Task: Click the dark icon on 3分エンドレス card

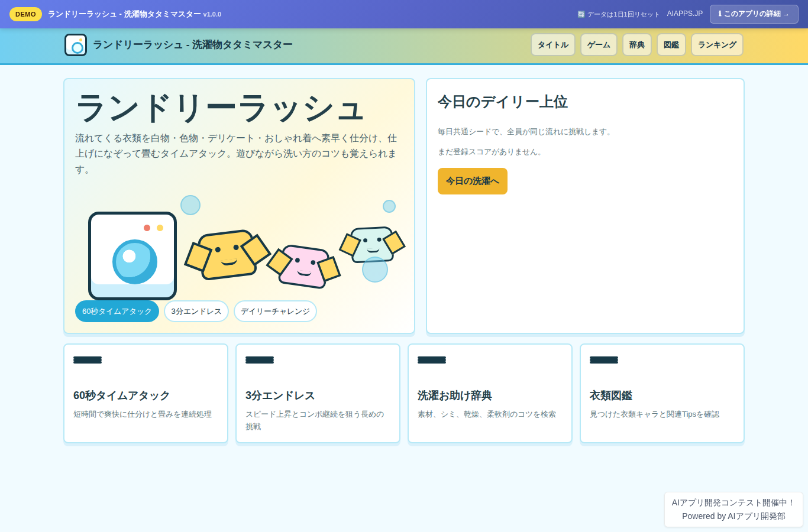Action: tap(260, 360)
